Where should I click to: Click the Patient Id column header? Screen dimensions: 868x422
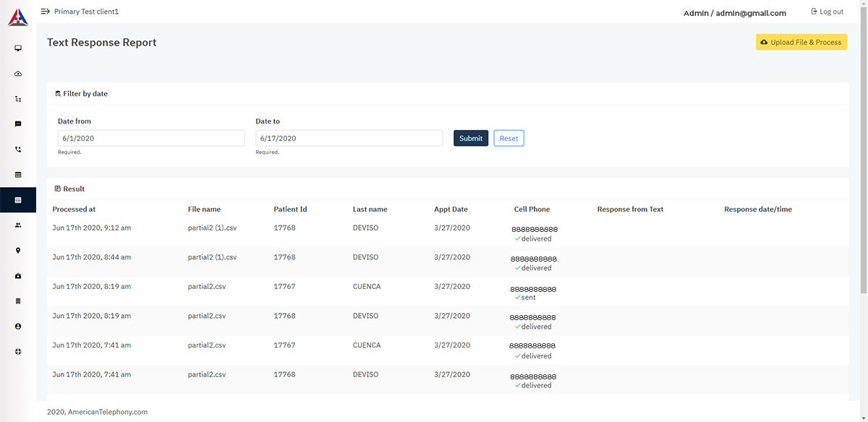pos(290,210)
